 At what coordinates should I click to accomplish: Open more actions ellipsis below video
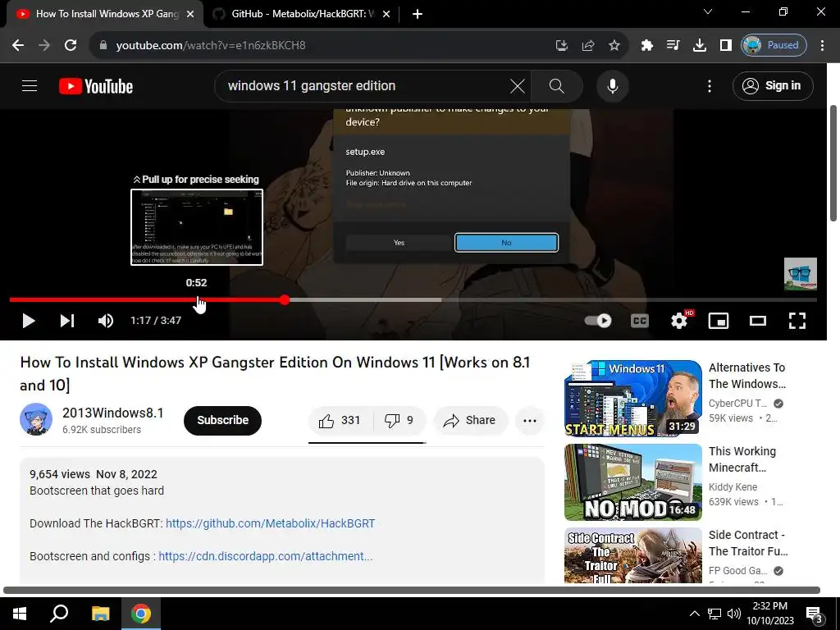pyautogui.click(x=529, y=421)
